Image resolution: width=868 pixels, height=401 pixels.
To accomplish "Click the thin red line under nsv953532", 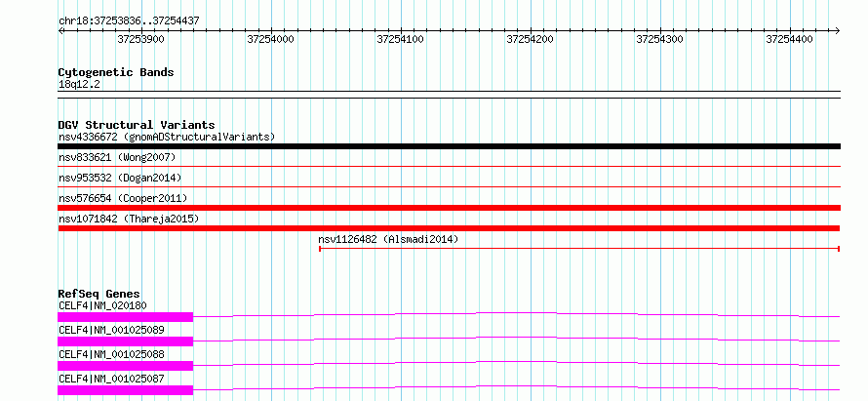I will [449, 186].
